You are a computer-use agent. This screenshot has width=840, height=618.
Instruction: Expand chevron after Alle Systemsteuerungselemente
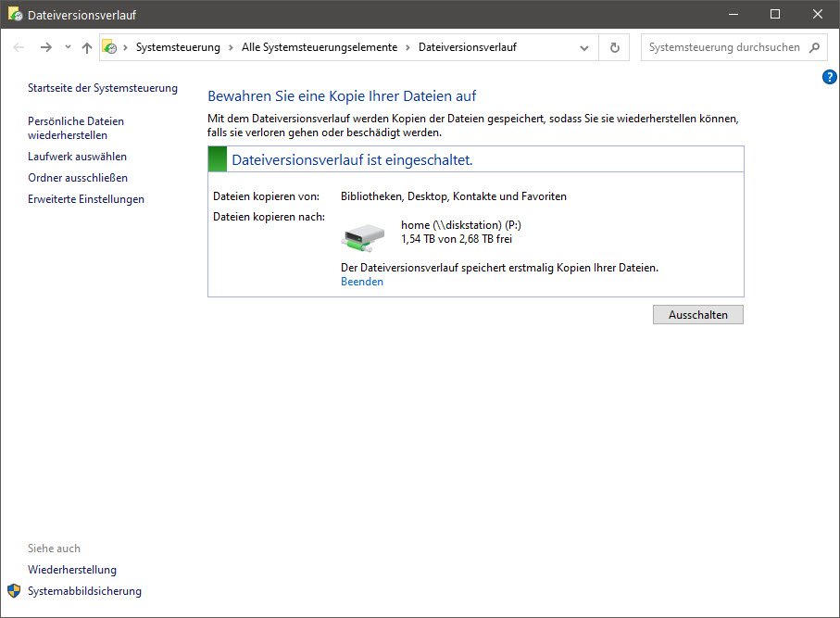tap(407, 47)
